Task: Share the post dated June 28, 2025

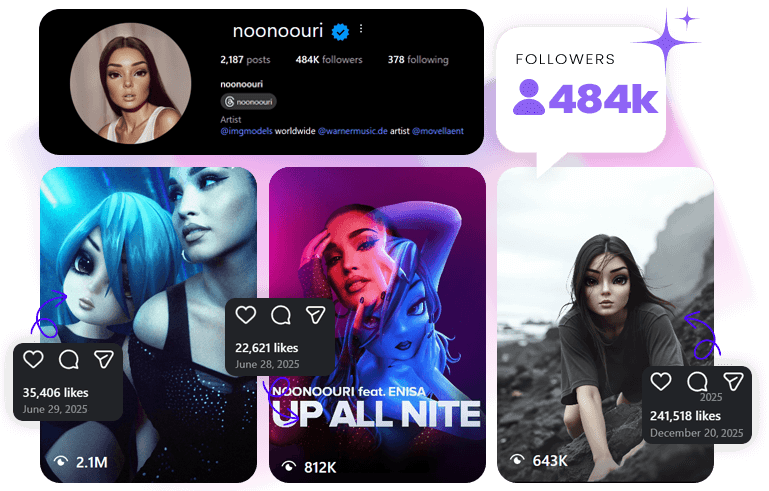Action: coord(316,315)
